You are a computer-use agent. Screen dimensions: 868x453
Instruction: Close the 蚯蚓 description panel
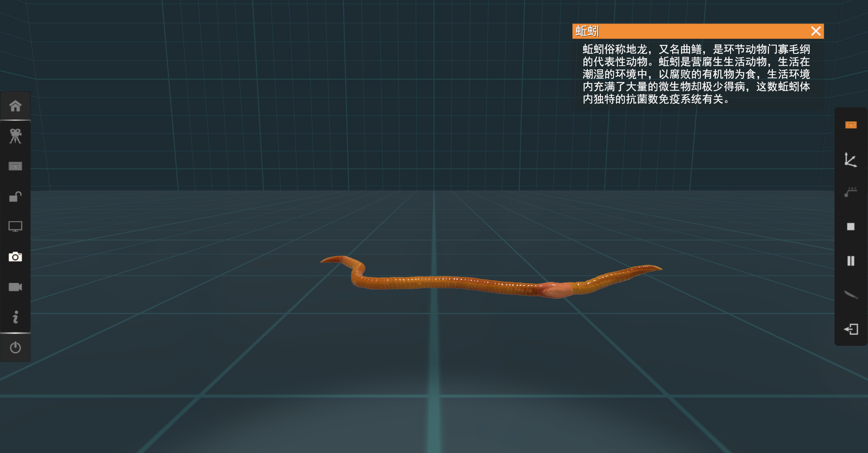816,31
